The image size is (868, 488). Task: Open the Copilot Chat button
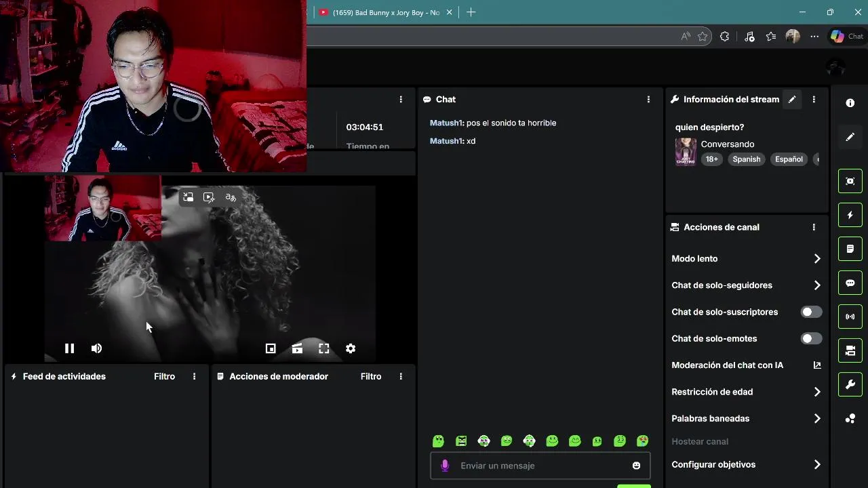point(847,37)
